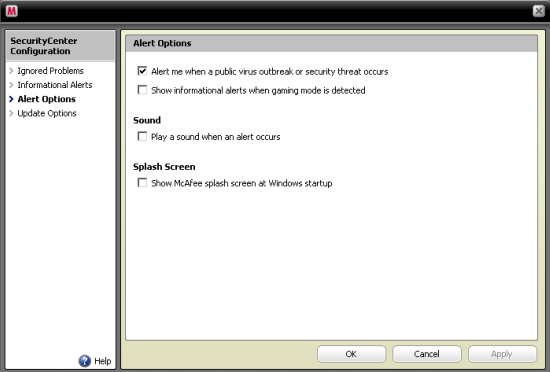Click the Alert Options panel header
Screen dimensions: 550x372
coord(331,43)
